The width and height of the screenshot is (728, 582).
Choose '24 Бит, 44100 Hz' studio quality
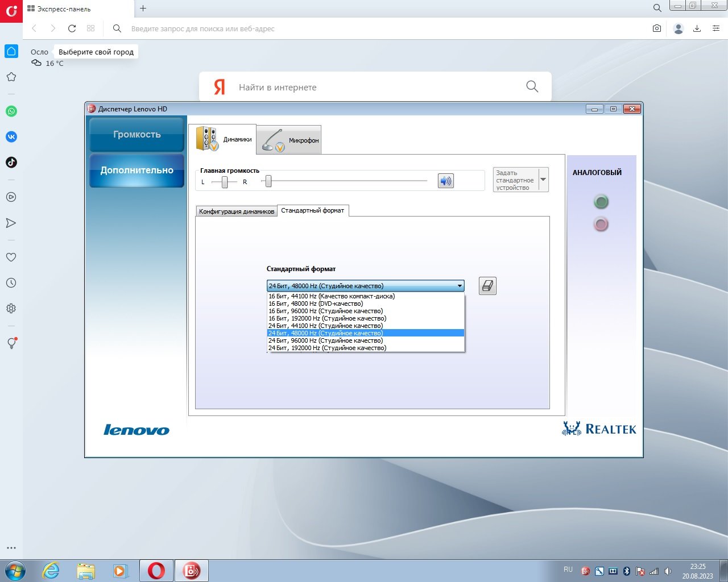[366, 326]
